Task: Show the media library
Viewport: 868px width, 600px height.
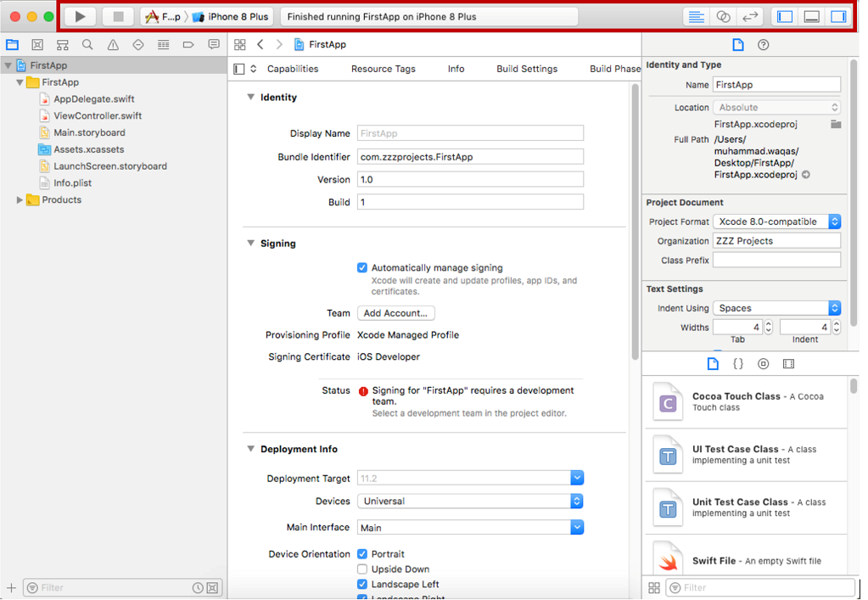Action: 789,364
